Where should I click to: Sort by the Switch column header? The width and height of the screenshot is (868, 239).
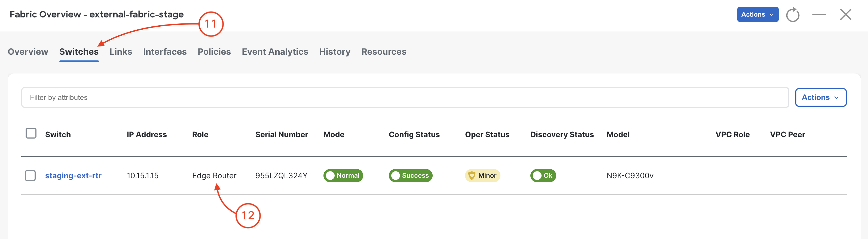pos(58,134)
